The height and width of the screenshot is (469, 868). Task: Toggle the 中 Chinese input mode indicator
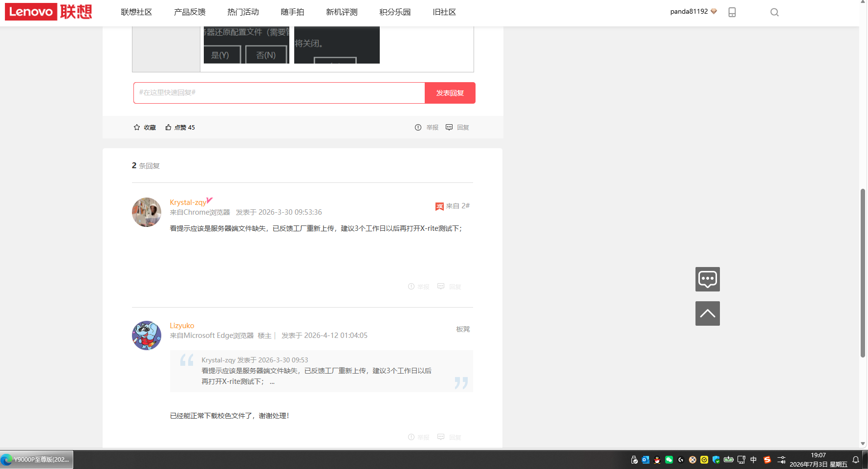tap(754, 460)
